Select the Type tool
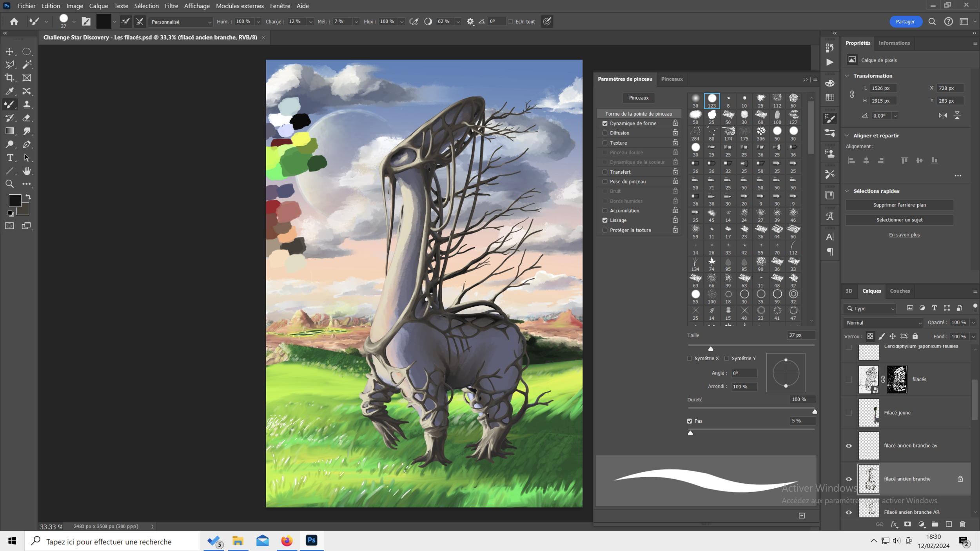980x551 pixels. click(x=10, y=158)
